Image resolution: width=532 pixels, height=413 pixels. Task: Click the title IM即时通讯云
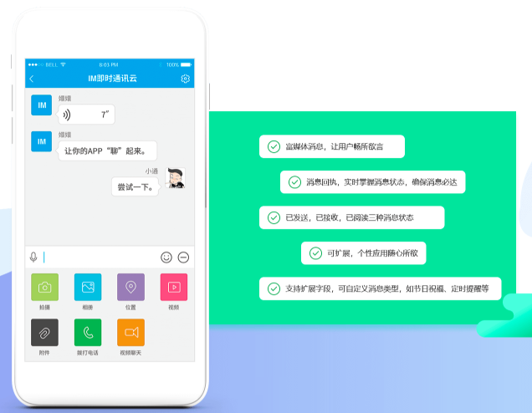112,79
